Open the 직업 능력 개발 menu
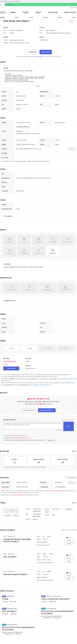This screenshot has width=77, height=644. (53, 13)
